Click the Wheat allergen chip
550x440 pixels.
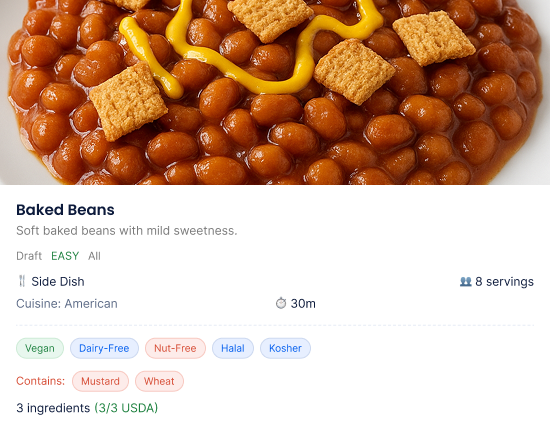coord(159,381)
